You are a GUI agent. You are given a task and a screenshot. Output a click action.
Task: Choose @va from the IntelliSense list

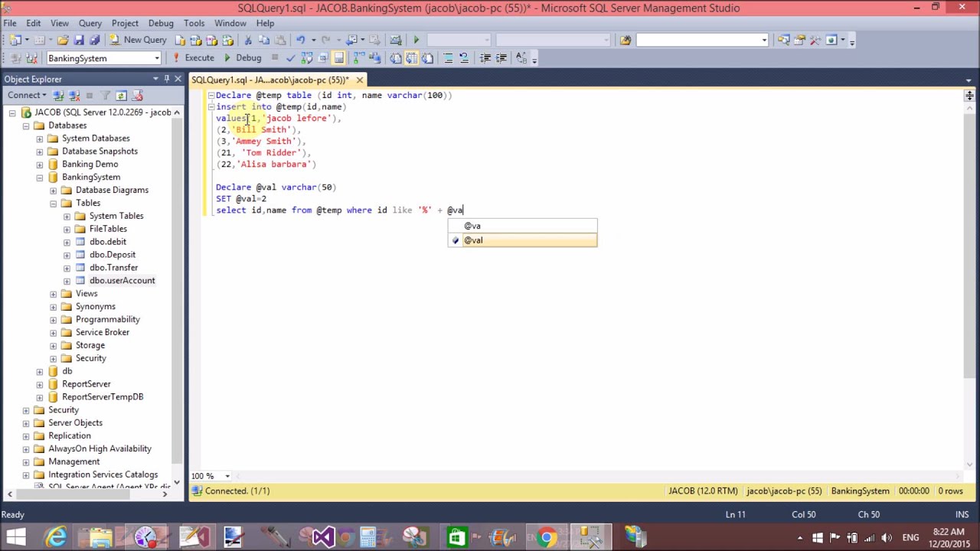(522, 226)
